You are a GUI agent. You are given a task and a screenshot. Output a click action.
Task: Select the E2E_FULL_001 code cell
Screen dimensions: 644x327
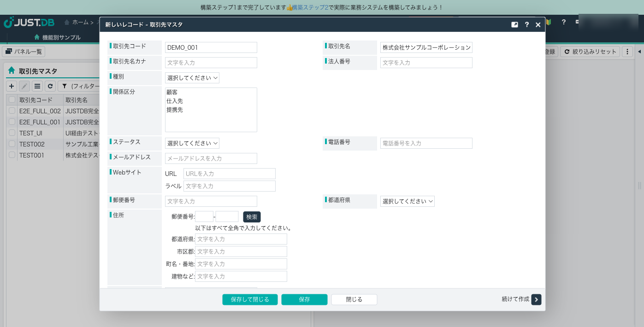point(40,122)
